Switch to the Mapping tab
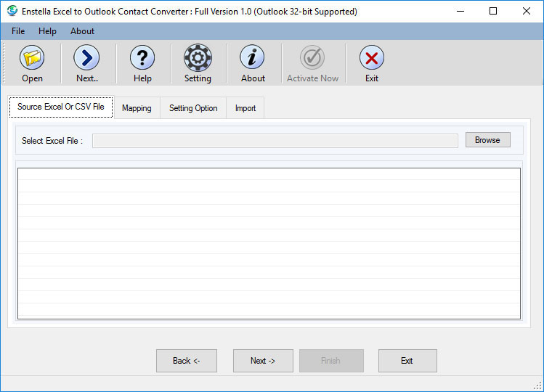 137,108
